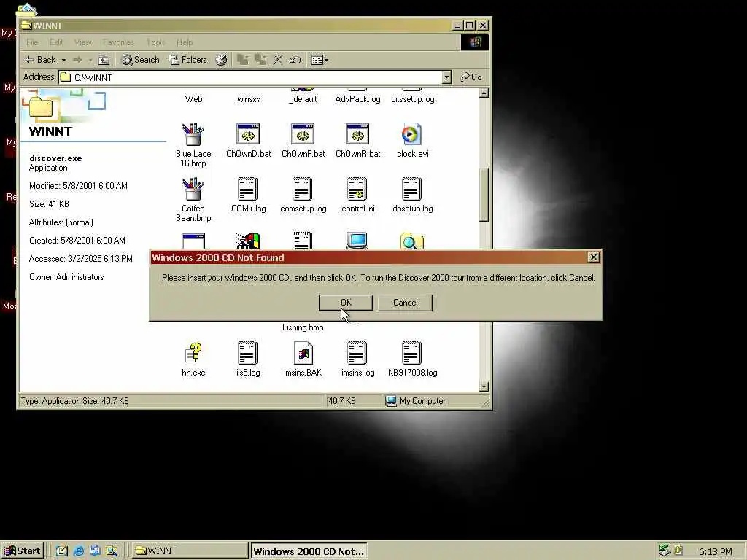Select the imsins.BAK file icon

point(303,354)
